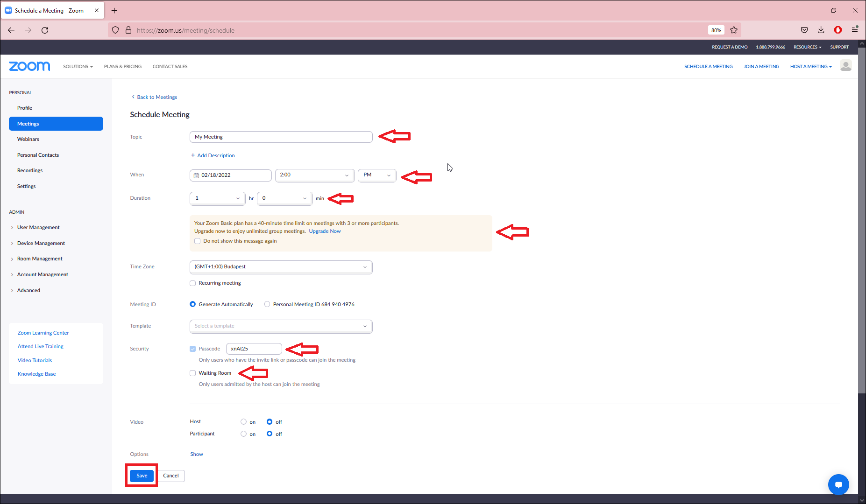Enable the Waiting Room checkbox

pos(192,373)
